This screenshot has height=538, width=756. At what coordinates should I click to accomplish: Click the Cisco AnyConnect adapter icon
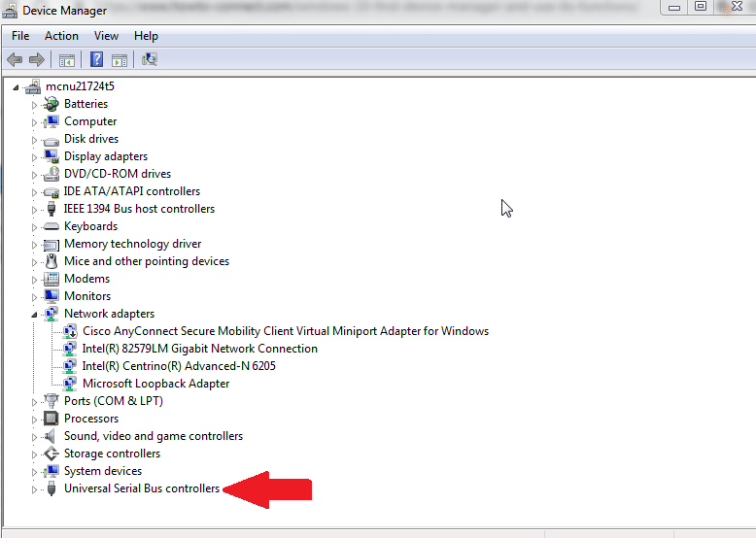coord(69,331)
